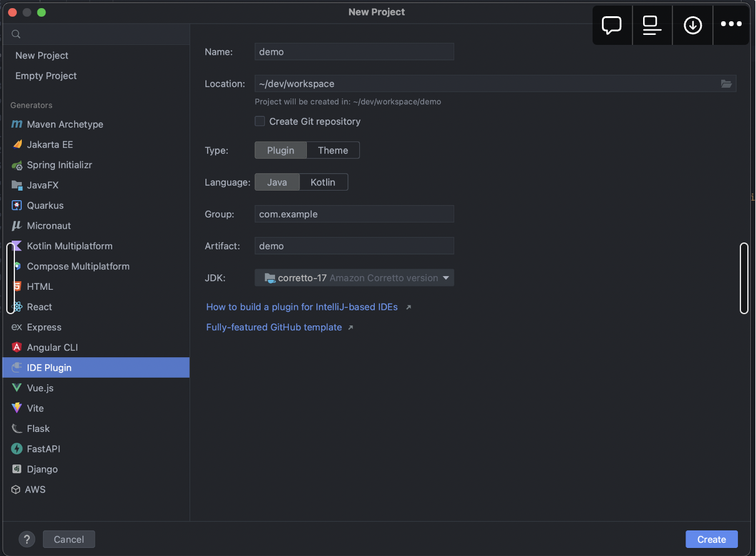Set Type to Plugin
Screen dimensions: 756x556
tap(281, 150)
